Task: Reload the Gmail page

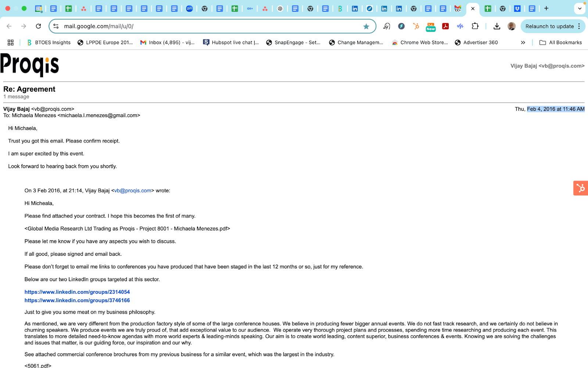Action: pyautogui.click(x=38, y=26)
